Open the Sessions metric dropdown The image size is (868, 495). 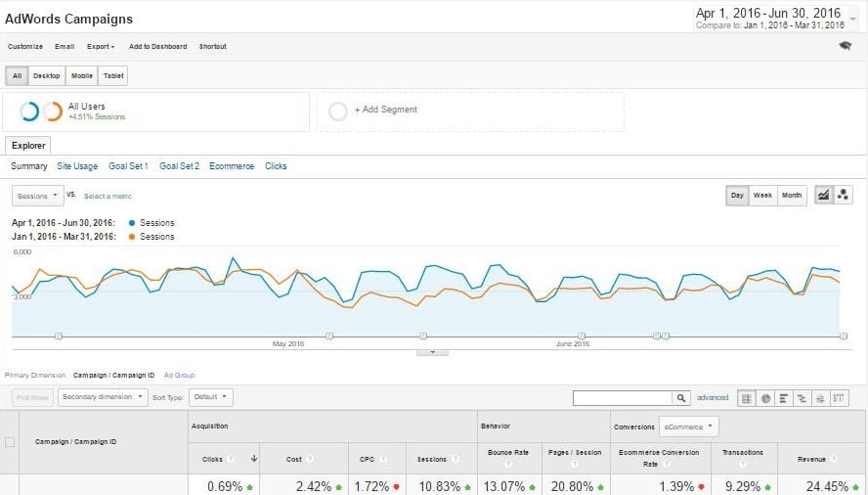click(x=38, y=196)
